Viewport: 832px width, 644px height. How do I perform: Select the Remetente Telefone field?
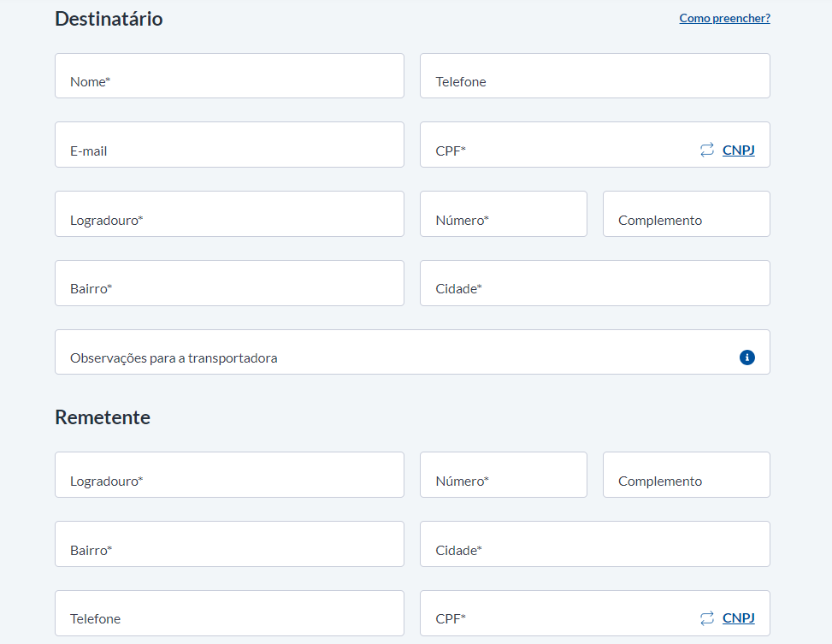(x=229, y=613)
